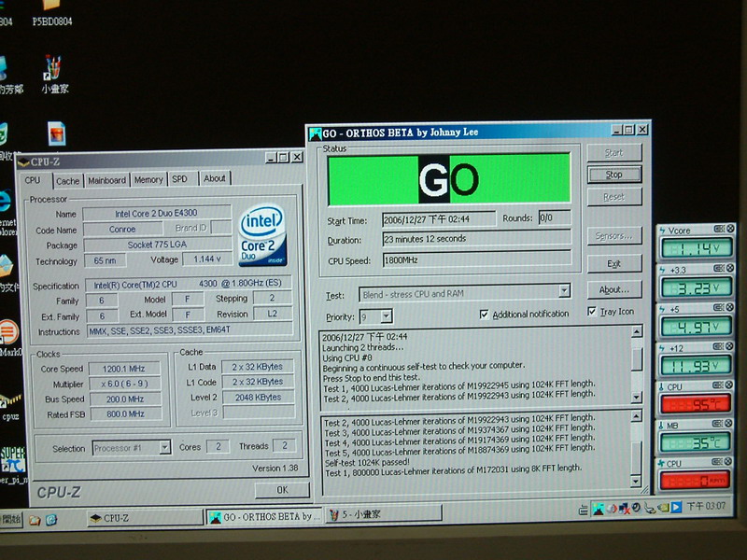Image resolution: width=747 pixels, height=560 pixels.
Task: Click the ORTHOS tray icon in system tray
Action: click(598, 509)
